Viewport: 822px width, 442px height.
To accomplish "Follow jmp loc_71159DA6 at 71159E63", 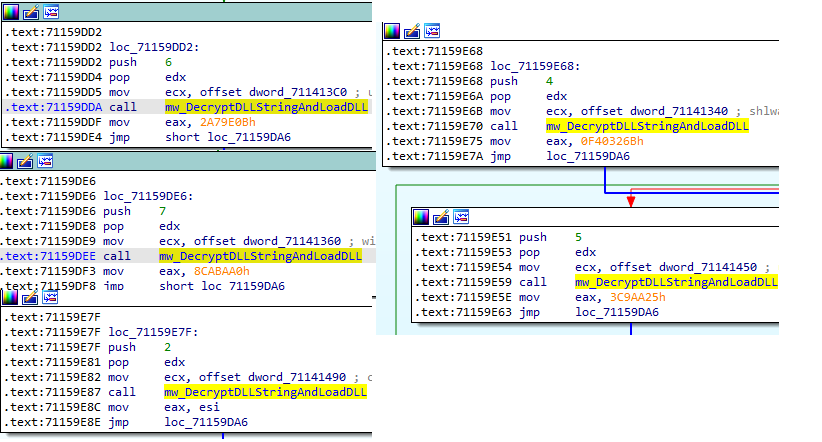I will pos(616,312).
